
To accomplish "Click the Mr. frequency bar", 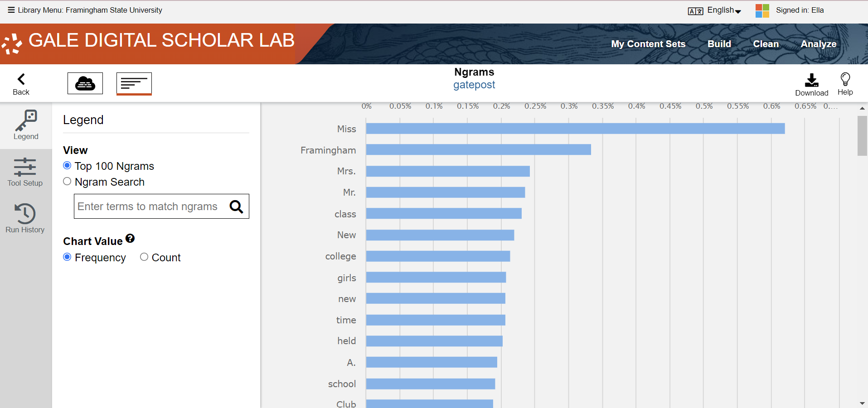I will pos(446,192).
